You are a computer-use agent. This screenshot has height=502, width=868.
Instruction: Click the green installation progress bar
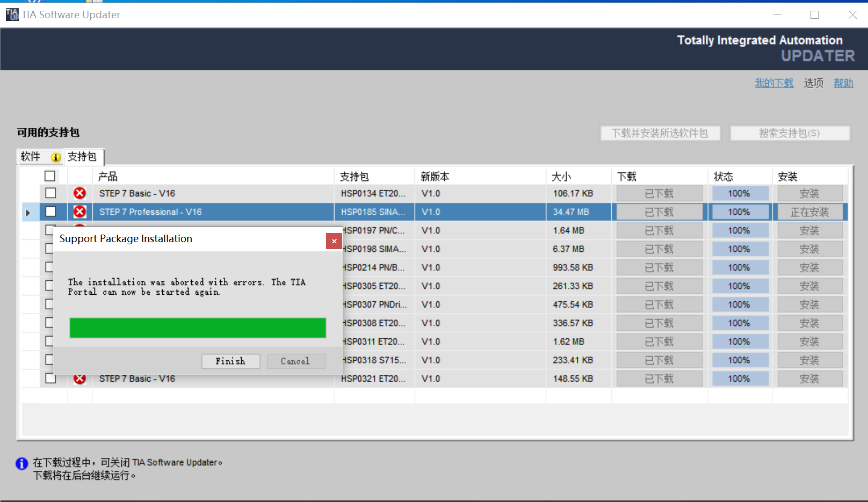pyautogui.click(x=198, y=328)
